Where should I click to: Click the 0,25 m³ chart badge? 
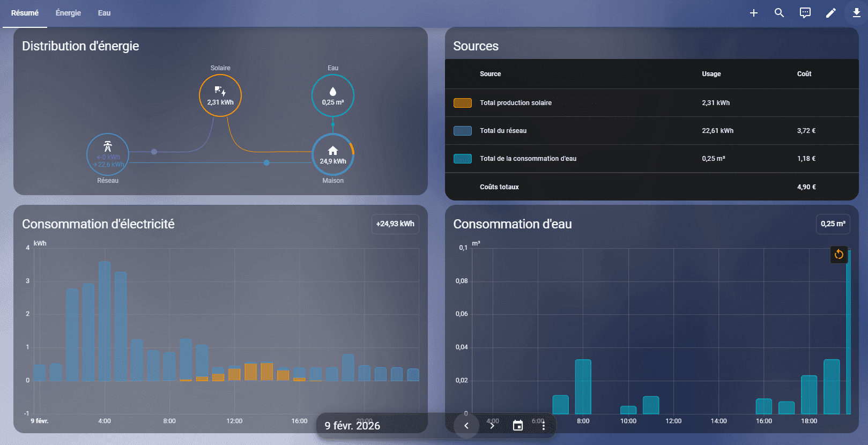833,224
